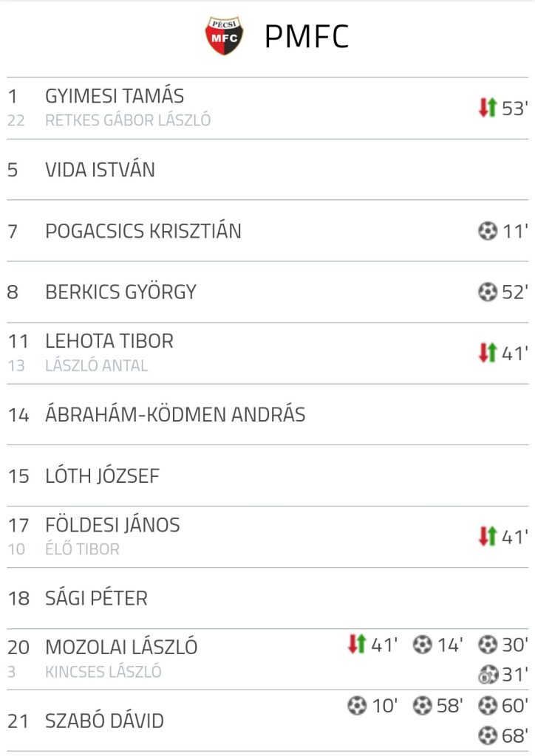Click the 58' goal ball icon
Viewport: 535px width, 756px height.
point(422,707)
